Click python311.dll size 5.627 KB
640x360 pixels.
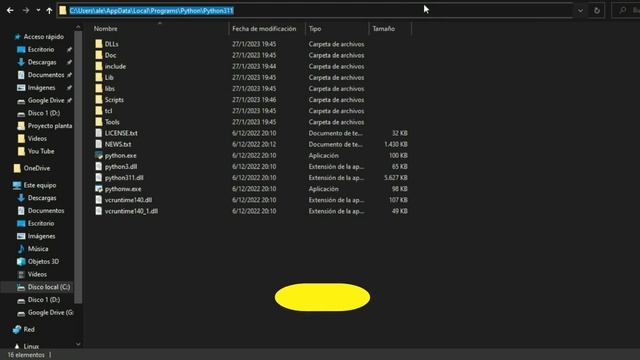click(x=396, y=178)
